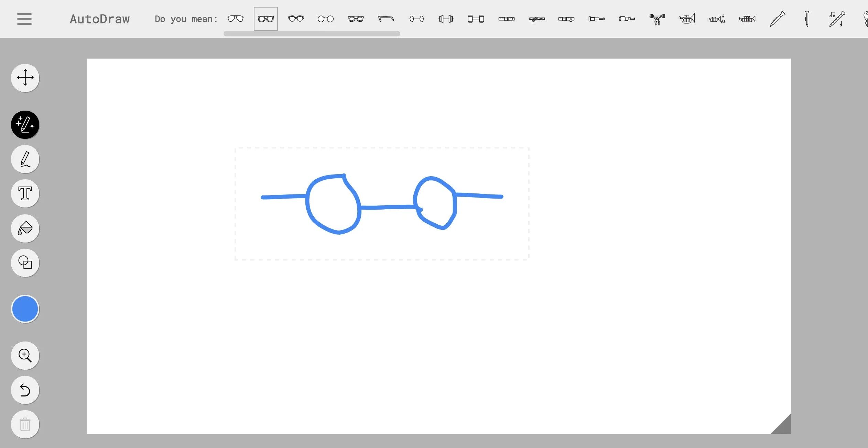Choose the highlighted thick-frame glasses suggestion
Image resolution: width=868 pixels, height=448 pixels.
click(266, 19)
